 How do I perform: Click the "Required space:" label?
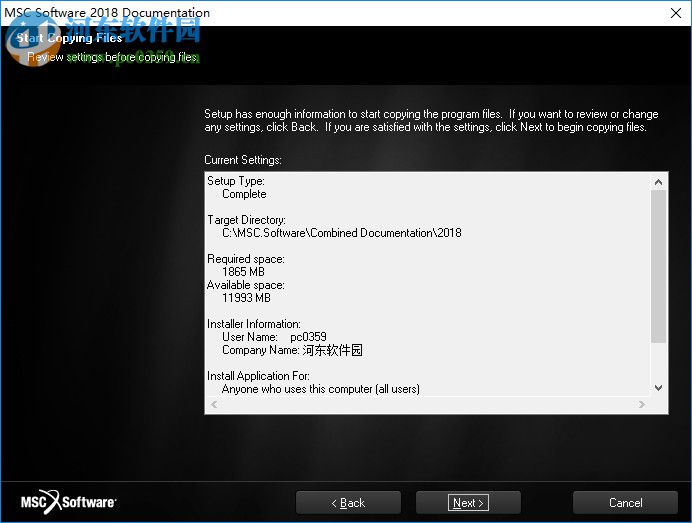click(246, 259)
